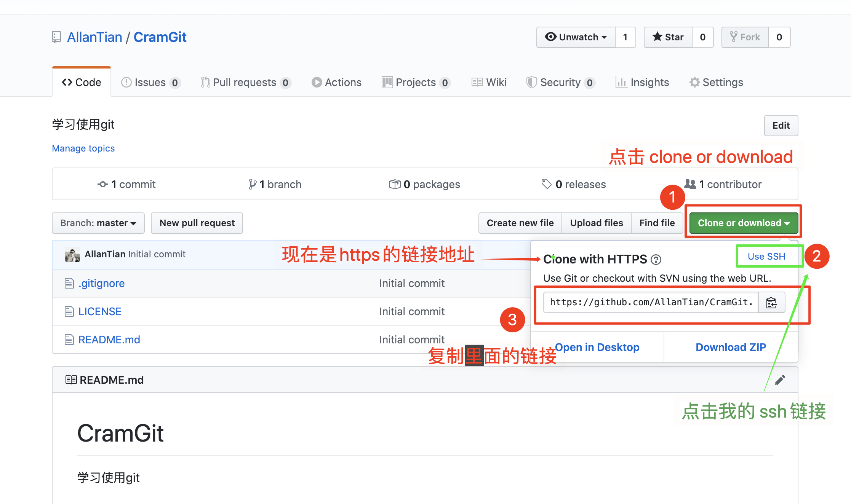This screenshot has height=504, width=851.
Task: Switch to the Issues tab
Action: point(150,83)
